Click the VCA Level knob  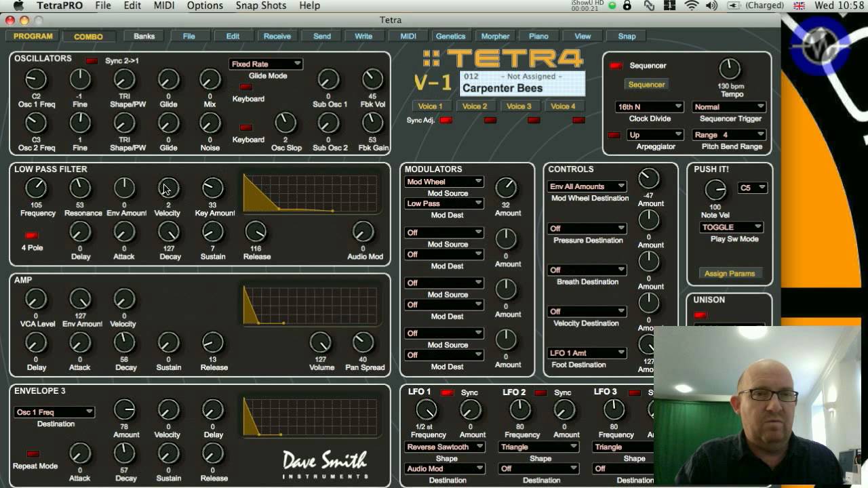(36, 299)
